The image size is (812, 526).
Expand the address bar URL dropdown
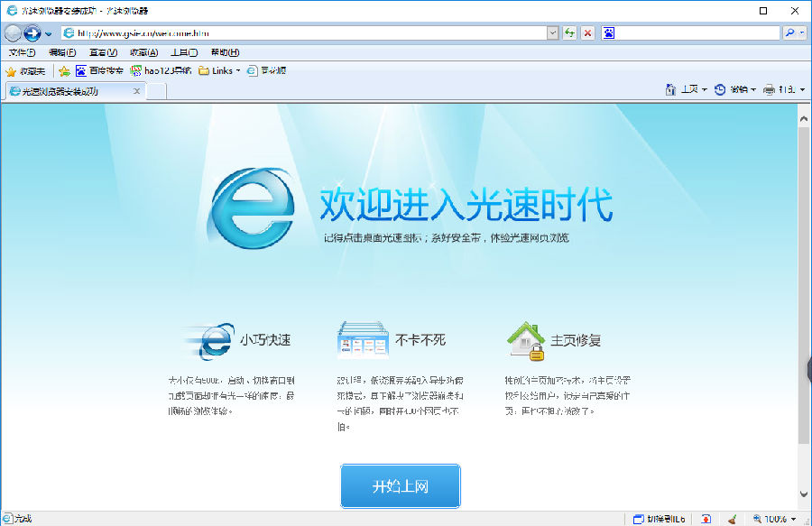[553, 33]
